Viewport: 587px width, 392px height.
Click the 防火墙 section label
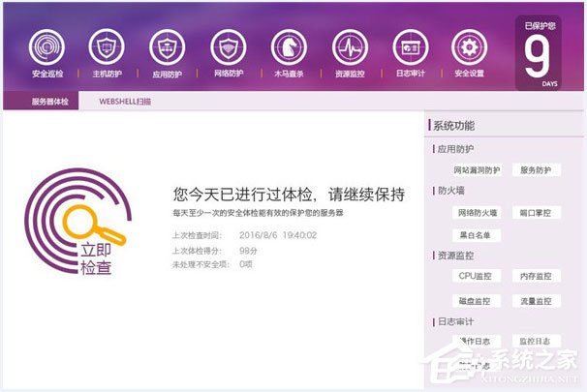[x=451, y=191]
